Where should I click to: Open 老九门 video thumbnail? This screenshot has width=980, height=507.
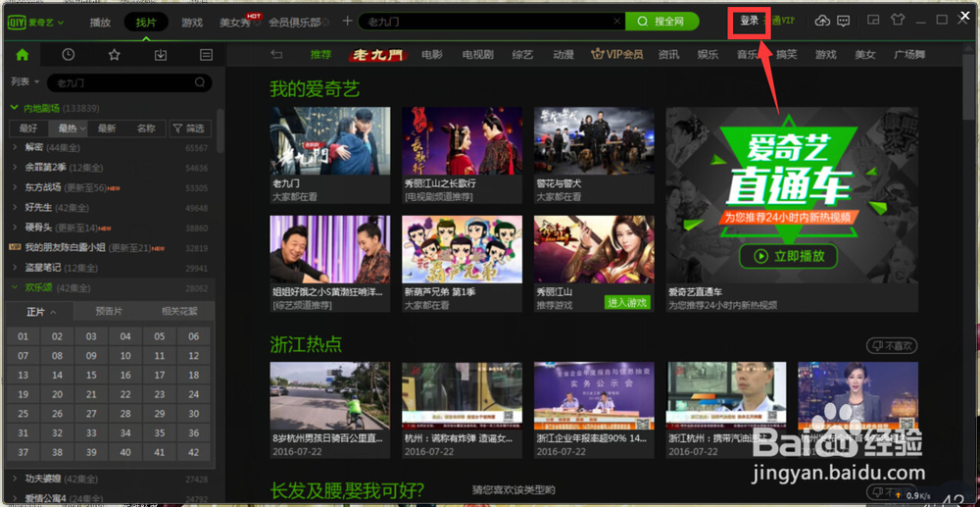point(330,140)
